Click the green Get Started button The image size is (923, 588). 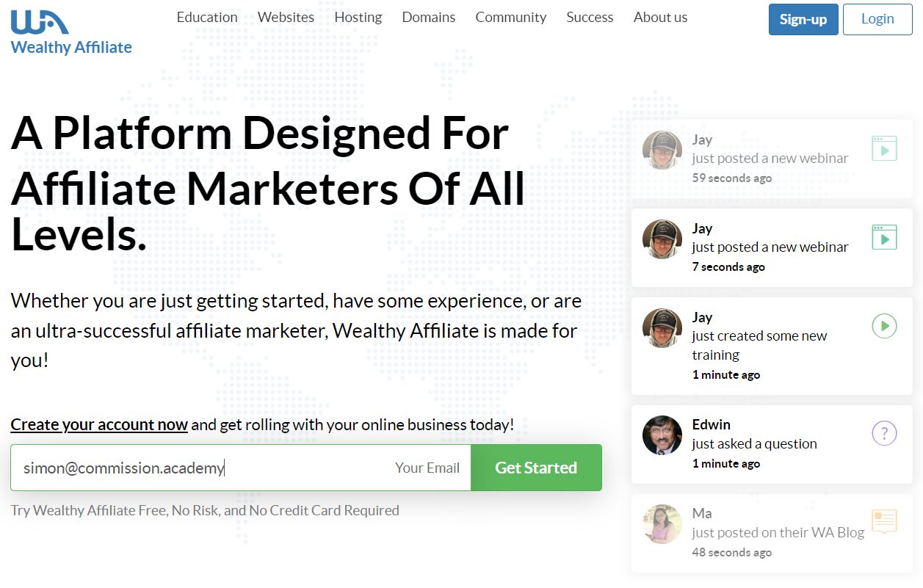[536, 468]
